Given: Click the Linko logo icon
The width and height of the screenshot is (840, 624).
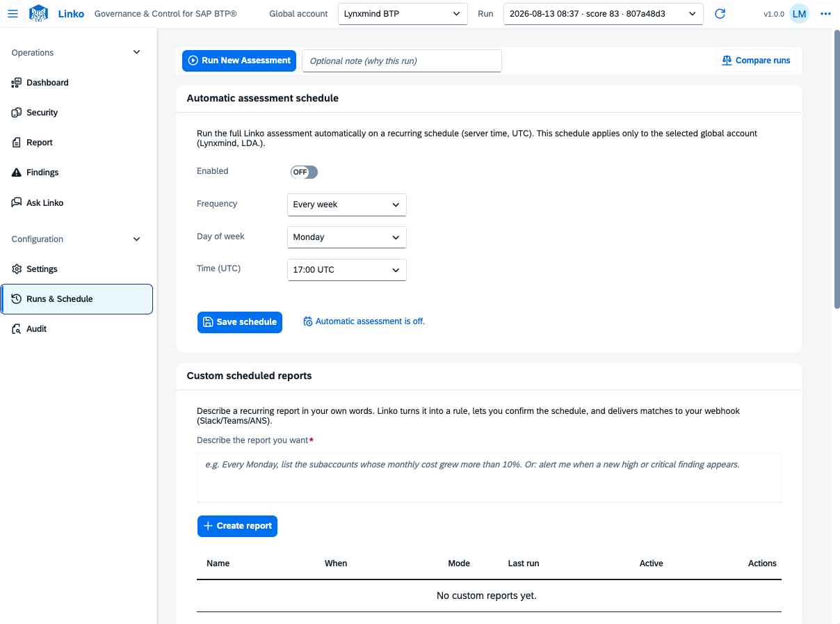Looking at the screenshot, I should click(x=39, y=14).
